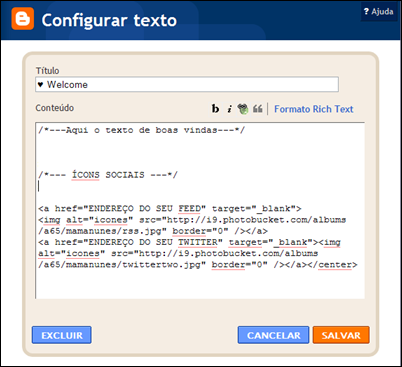Viewport: 402px width, 367px height.
Task: Toggle italic formatting icon
Action: (x=229, y=109)
